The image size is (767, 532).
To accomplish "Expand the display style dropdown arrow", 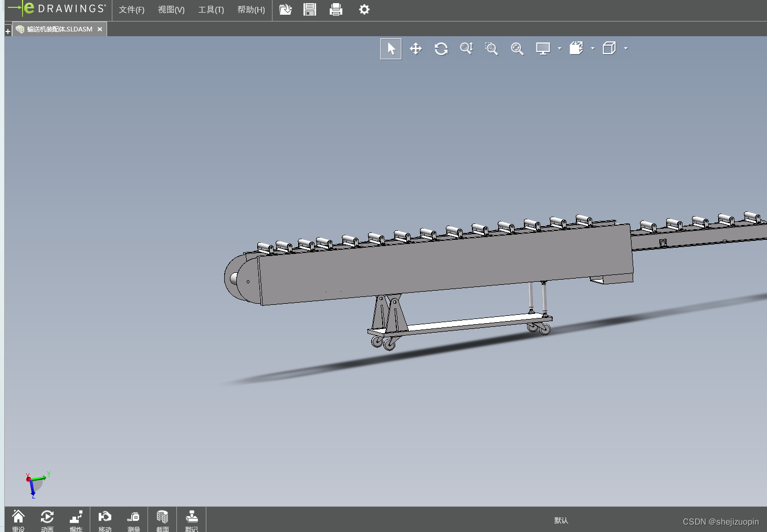I will tap(626, 48).
